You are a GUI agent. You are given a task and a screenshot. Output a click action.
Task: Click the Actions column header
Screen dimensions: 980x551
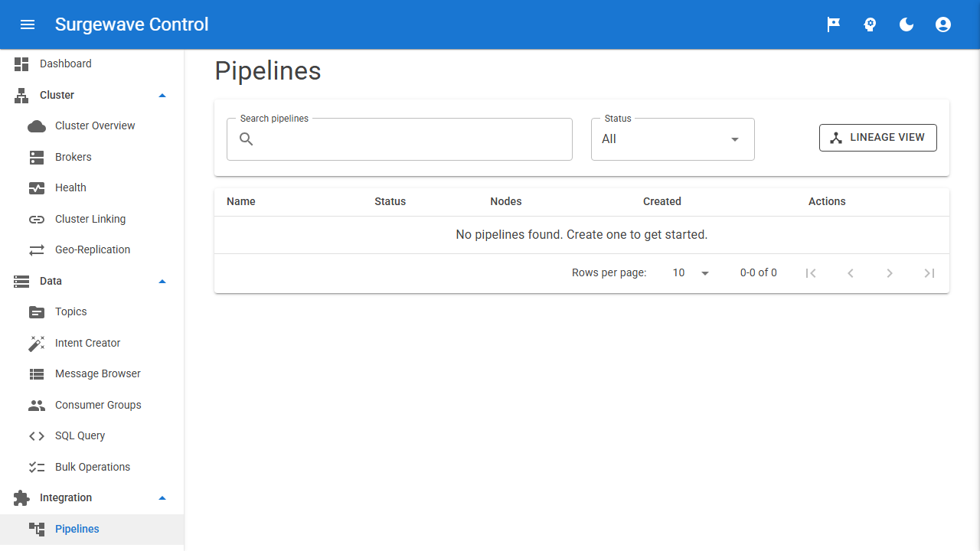tap(827, 202)
